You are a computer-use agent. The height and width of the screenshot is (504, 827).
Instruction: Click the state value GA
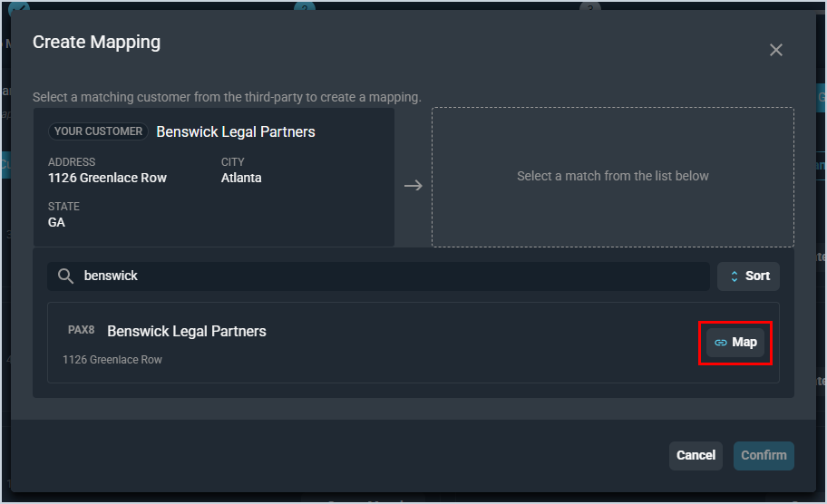point(56,222)
